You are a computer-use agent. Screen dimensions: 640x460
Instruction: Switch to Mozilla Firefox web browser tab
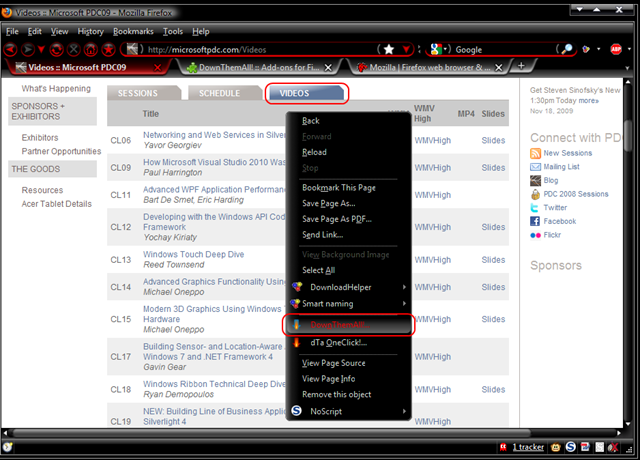[429, 67]
